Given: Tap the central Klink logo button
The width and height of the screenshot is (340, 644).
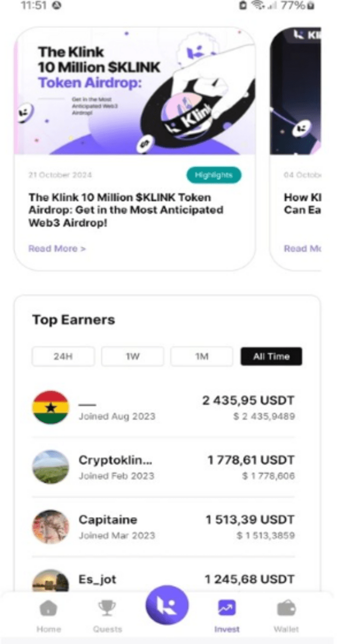Looking at the screenshot, I should click(x=167, y=607).
